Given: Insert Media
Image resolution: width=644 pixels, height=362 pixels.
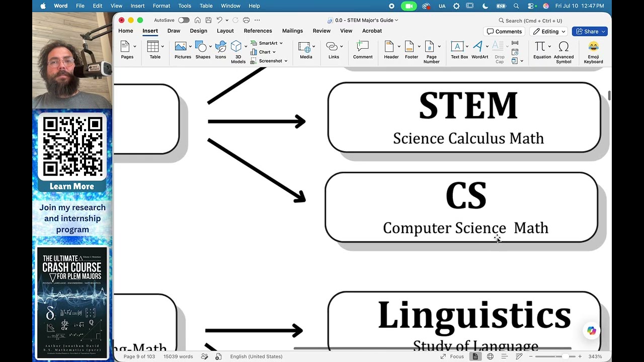Looking at the screenshot, I should (306, 50).
